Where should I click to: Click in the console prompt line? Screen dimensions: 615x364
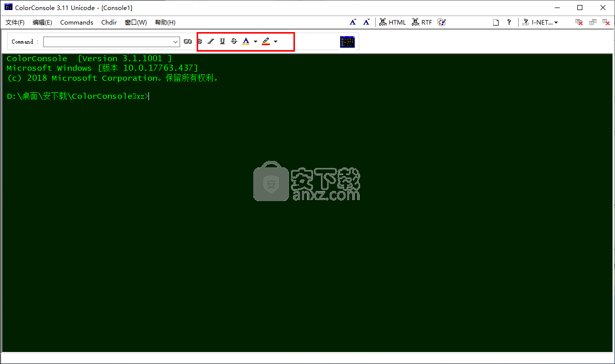[78, 96]
